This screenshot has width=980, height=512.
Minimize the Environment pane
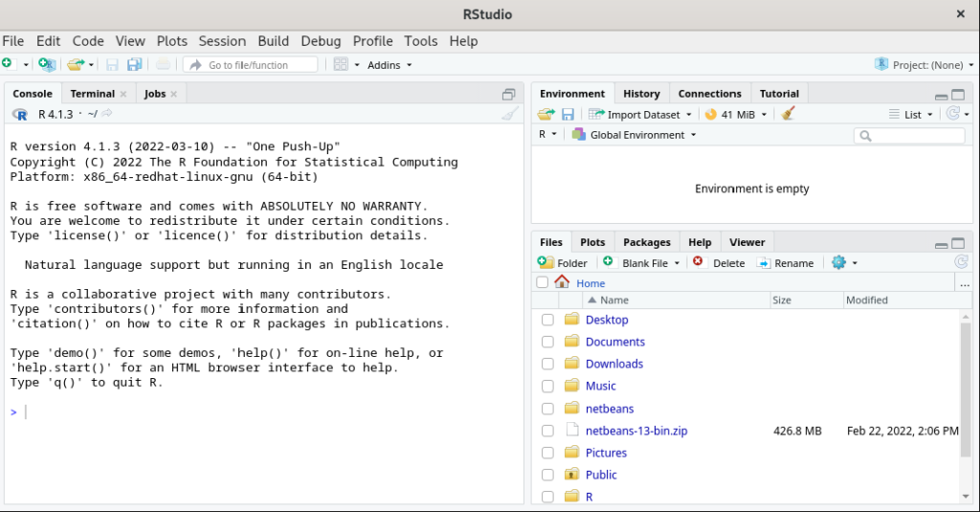942,96
